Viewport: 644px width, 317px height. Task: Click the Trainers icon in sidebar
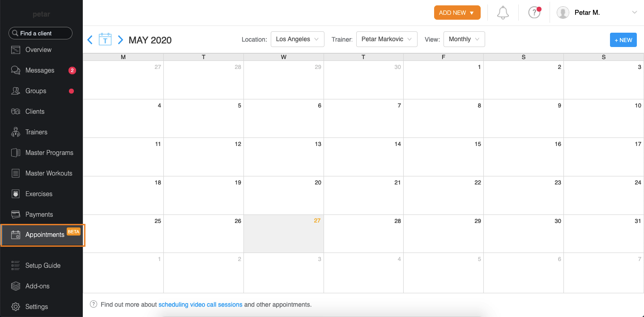tap(16, 132)
